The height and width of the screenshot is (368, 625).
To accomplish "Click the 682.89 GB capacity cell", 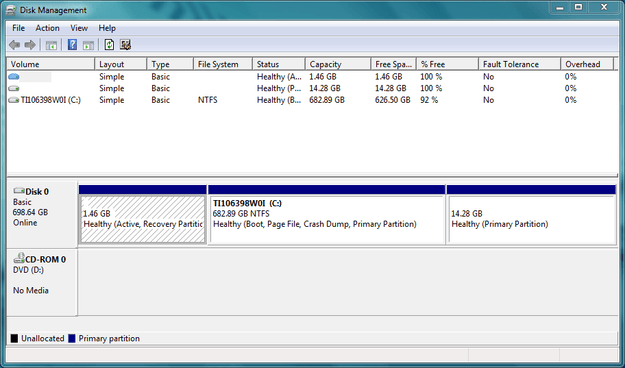I will pyautogui.click(x=327, y=100).
